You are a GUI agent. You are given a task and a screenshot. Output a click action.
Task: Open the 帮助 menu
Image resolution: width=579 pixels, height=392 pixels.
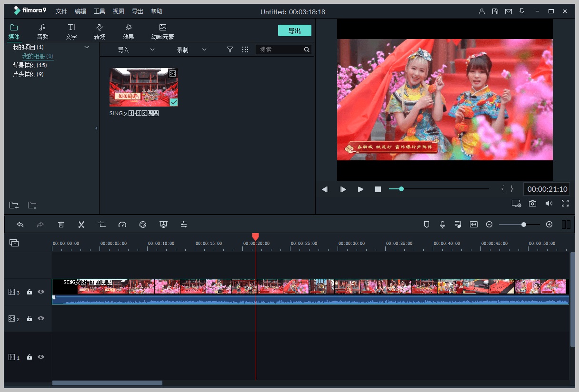156,11
